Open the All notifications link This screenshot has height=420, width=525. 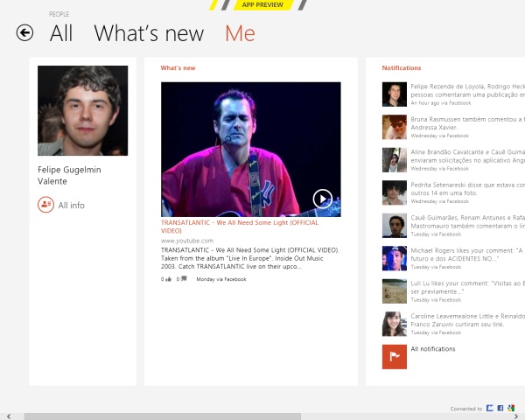click(x=433, y=349)
